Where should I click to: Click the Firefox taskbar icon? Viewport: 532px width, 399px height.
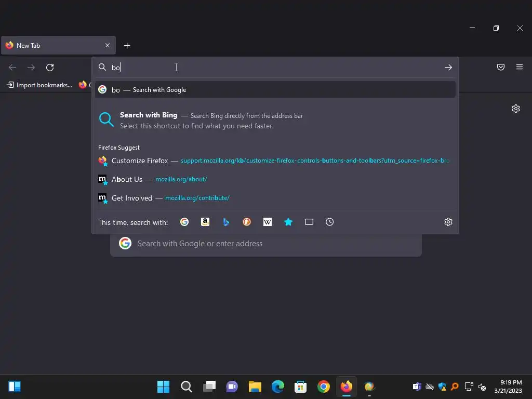coord(347,387)
